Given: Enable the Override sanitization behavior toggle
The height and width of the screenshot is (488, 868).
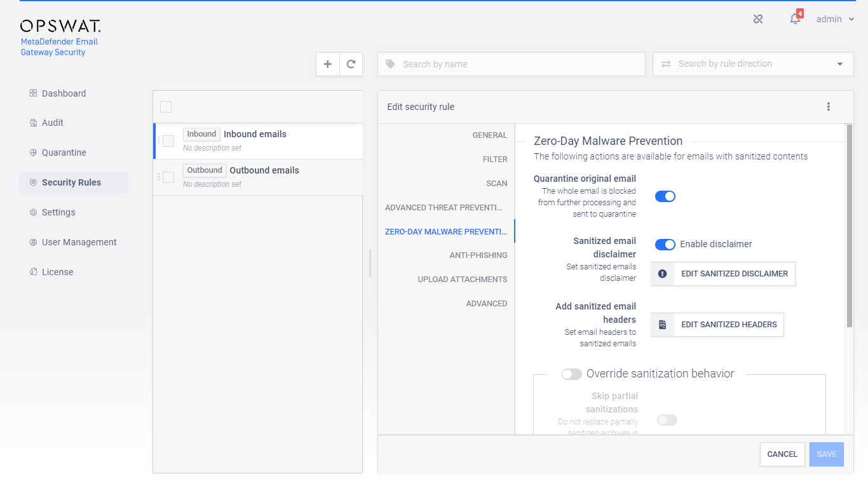Looking at the screenshot, I should tap(572, 374).
